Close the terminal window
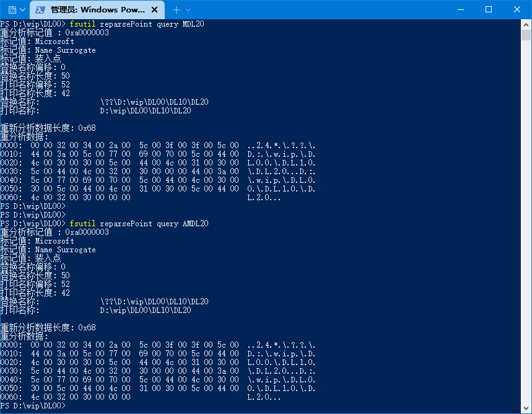The image size is (532, 414). 517,9
